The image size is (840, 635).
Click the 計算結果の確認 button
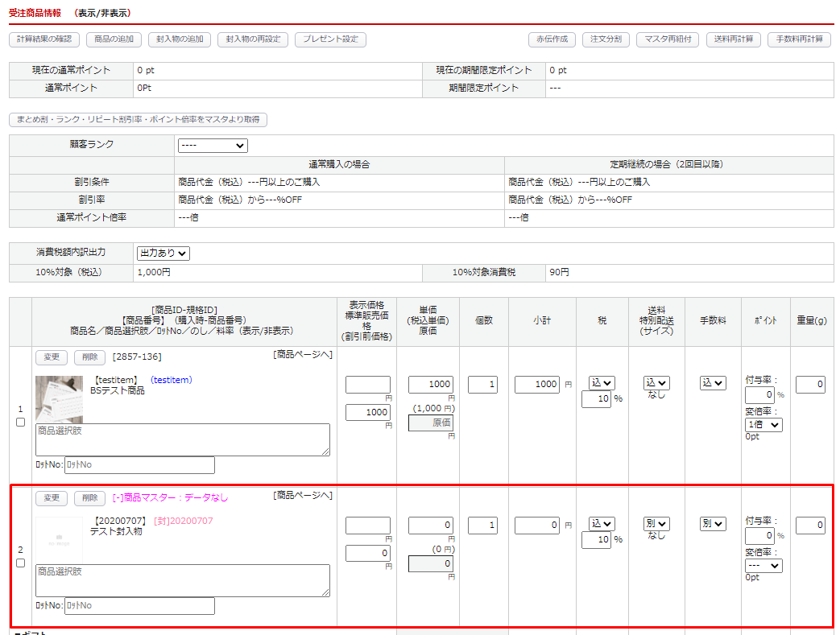tap(44, 39)
